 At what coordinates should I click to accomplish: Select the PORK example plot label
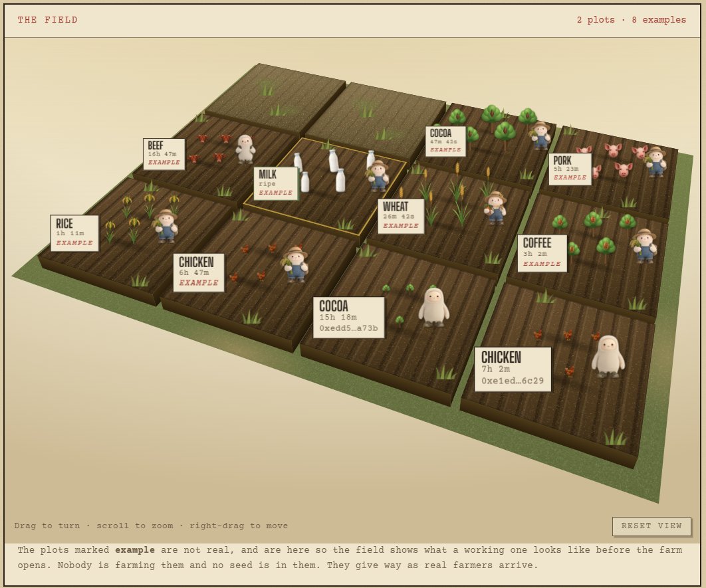(570, 169)
